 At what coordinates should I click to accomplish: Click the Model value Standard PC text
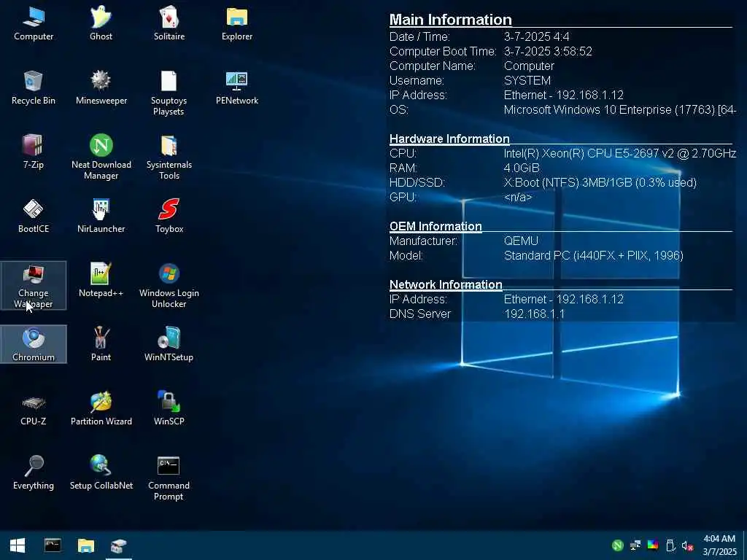click(x=594, y=256)
